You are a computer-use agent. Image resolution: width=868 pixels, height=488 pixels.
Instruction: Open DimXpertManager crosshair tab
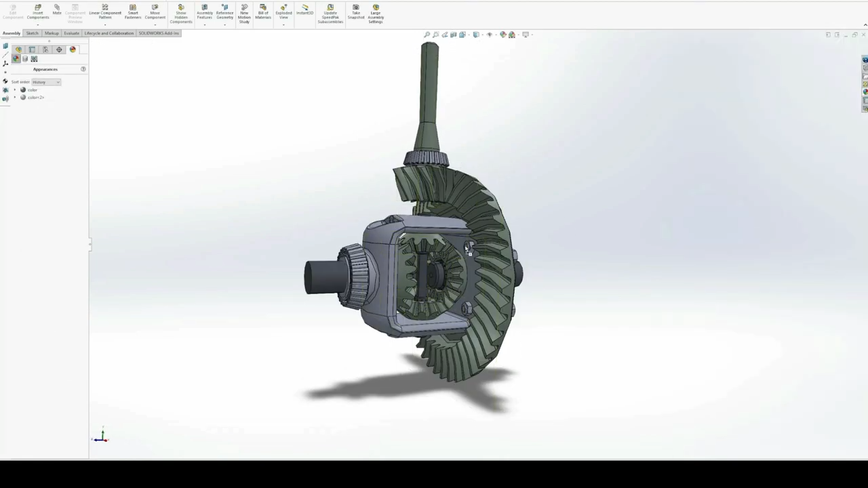tap(59, 49)
